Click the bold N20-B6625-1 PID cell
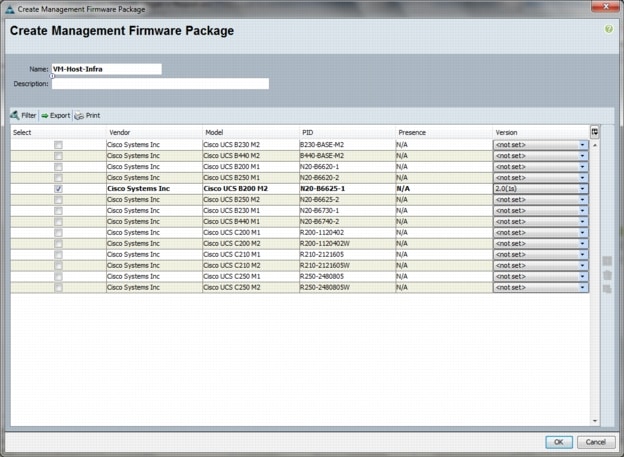Viewport: 624px width, 457px height. 347,189
